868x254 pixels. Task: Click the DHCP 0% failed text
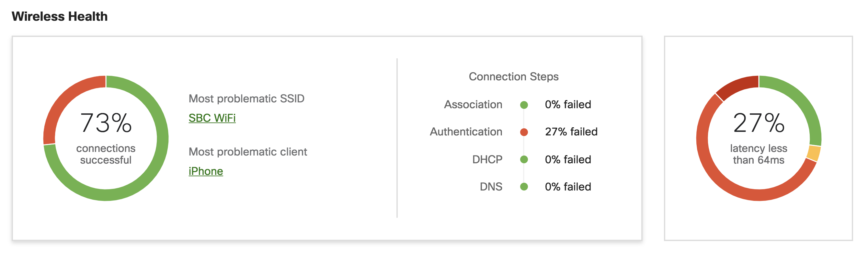click(568, 159)
